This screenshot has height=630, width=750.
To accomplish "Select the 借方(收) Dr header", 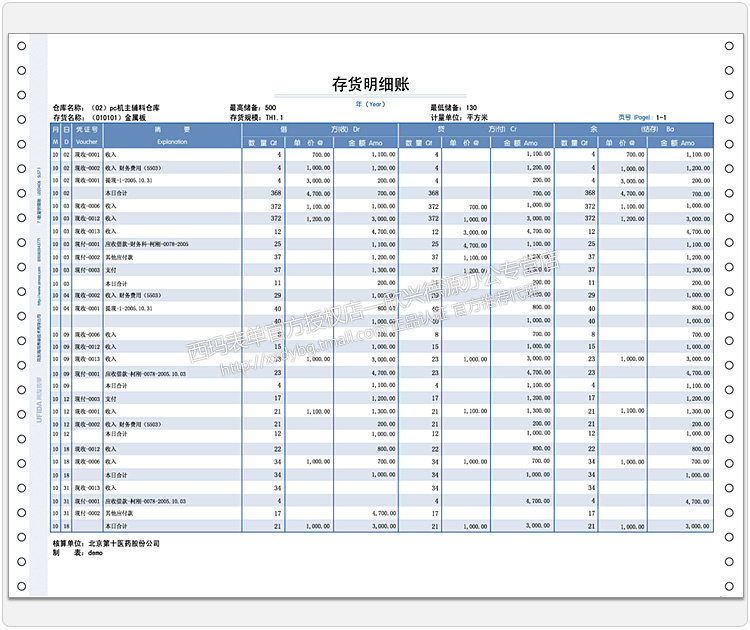I will click(320, 129).
